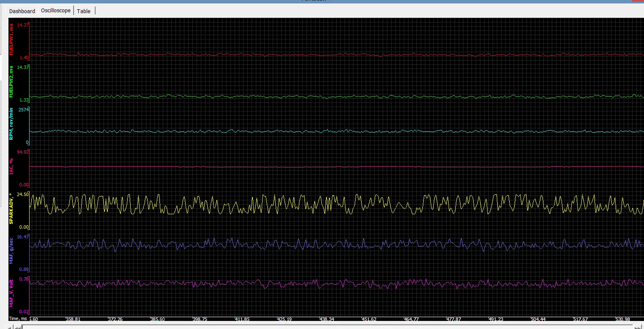This screenshot has width=644, height=329.
Task: Click the 16.47 MAF maximum value
Action: pyautogui.click(x=23, y=237)
